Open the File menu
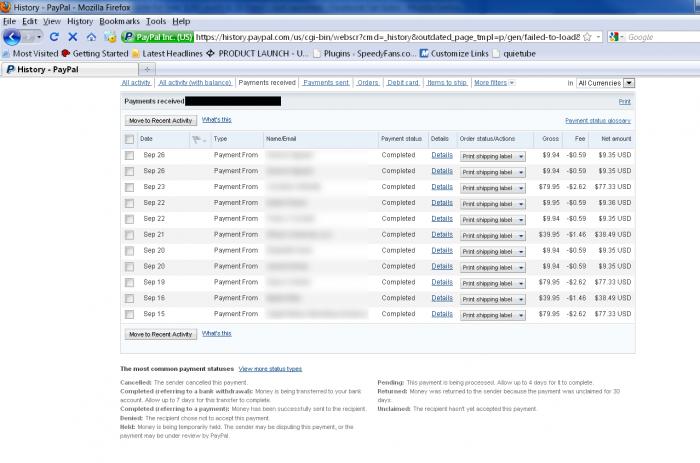 [9, 21]
